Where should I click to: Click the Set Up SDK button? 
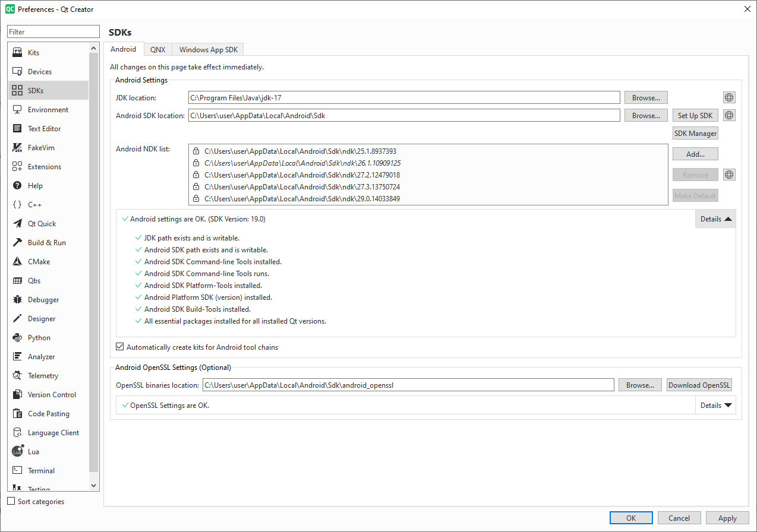tap(695, 115)
